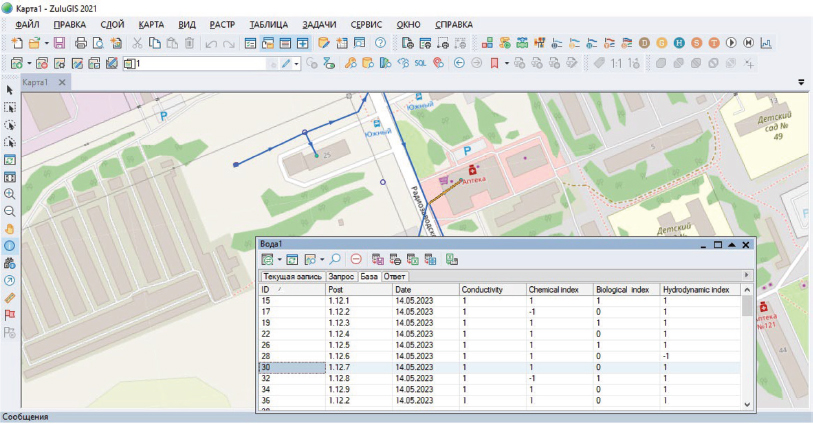Select the Zoom In tool in left sidebar
The width and height of the screenshot is (813, 424).
pos(10,193)
